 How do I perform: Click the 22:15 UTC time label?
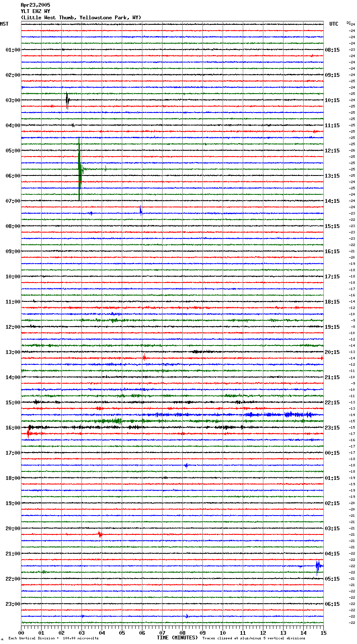[x=332, y=403]
